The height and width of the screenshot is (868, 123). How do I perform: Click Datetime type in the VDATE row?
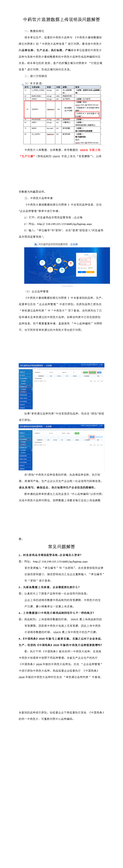coord(50,109)
